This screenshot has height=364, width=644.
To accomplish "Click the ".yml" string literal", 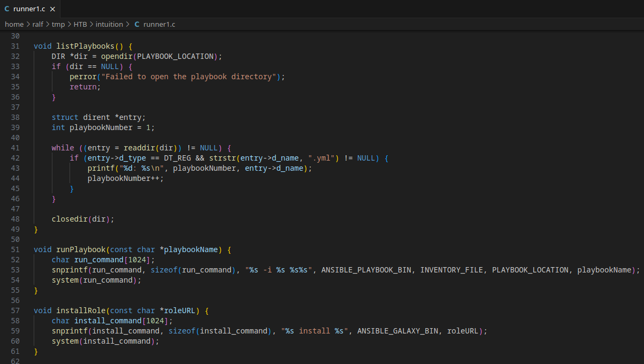I will (x=321, y=158).
